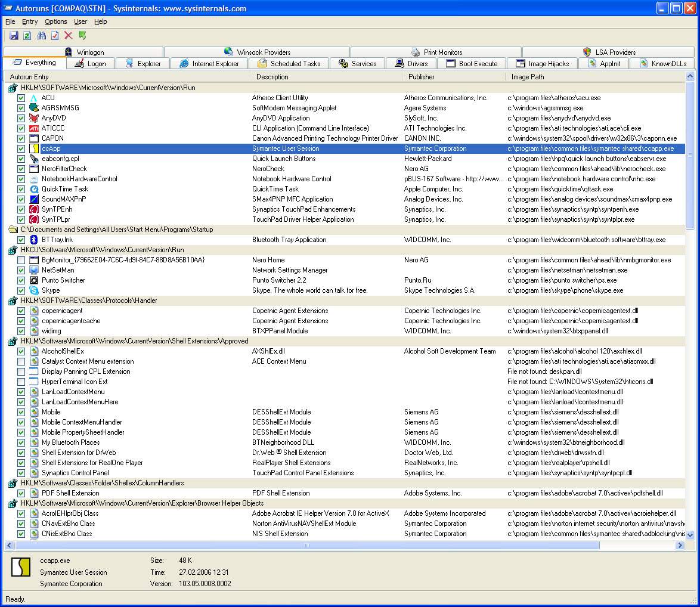Uncheck the Shell Extension for DrWeb box
This screenshot has height=607, width=700.
tap(21, 453)
